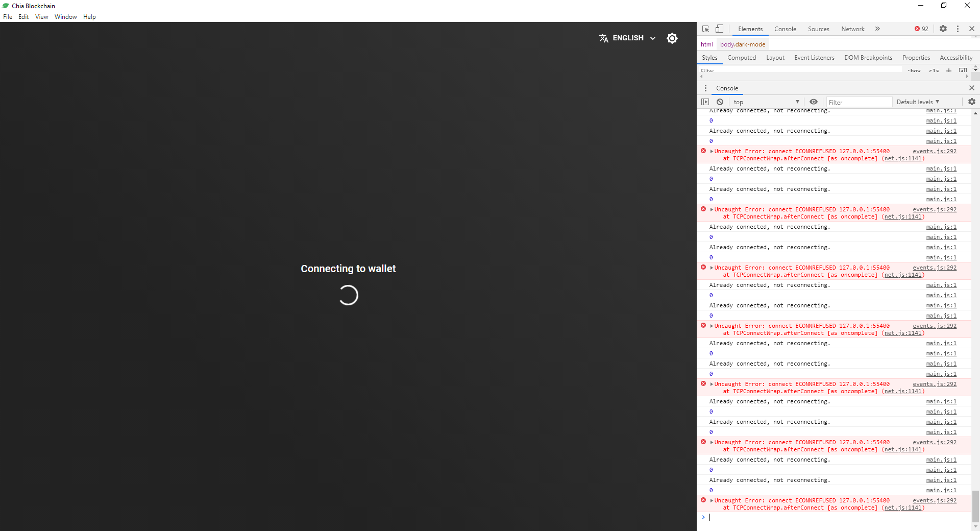The height and width of the screenshot is (531, 980).
Task: Click the eye icon to create live expression
Action: [x=814, y=102]
